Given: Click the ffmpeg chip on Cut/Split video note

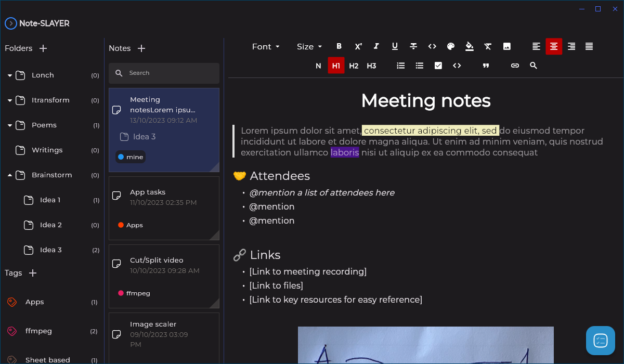Looking at the screenshot, I should coord(134,293).
